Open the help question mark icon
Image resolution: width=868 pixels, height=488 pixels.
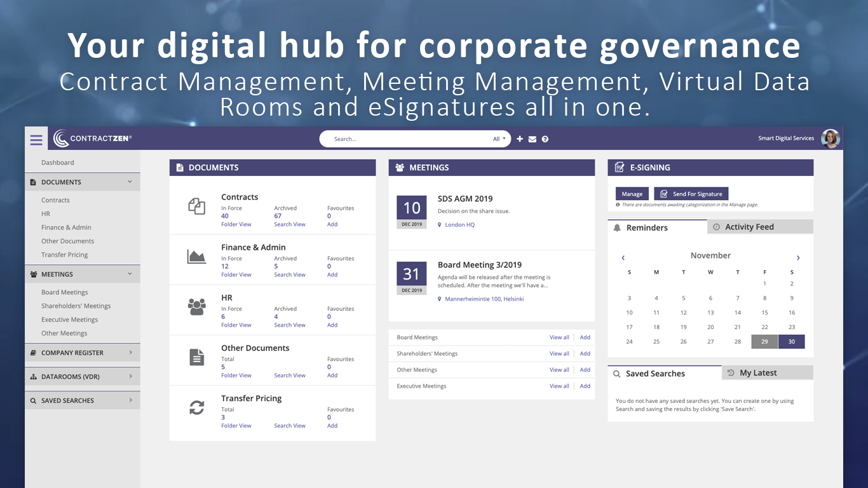(545, 139)
